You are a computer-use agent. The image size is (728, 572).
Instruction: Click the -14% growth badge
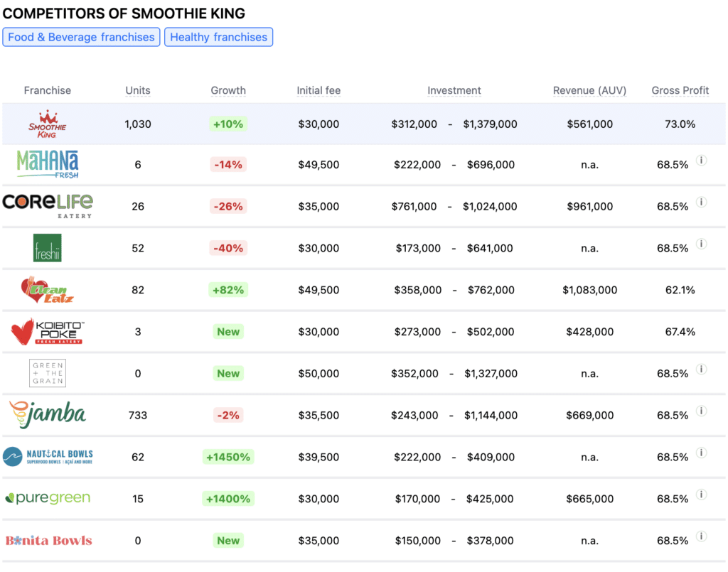pos(228,165)
